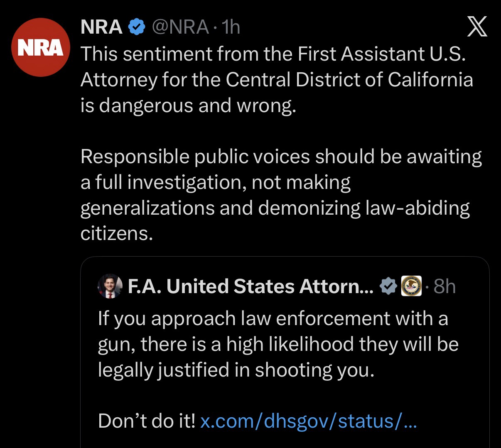Viewport: 501px width, 448px height.
Task: Open the quoted author's profile photo
Action: point(110,286)
